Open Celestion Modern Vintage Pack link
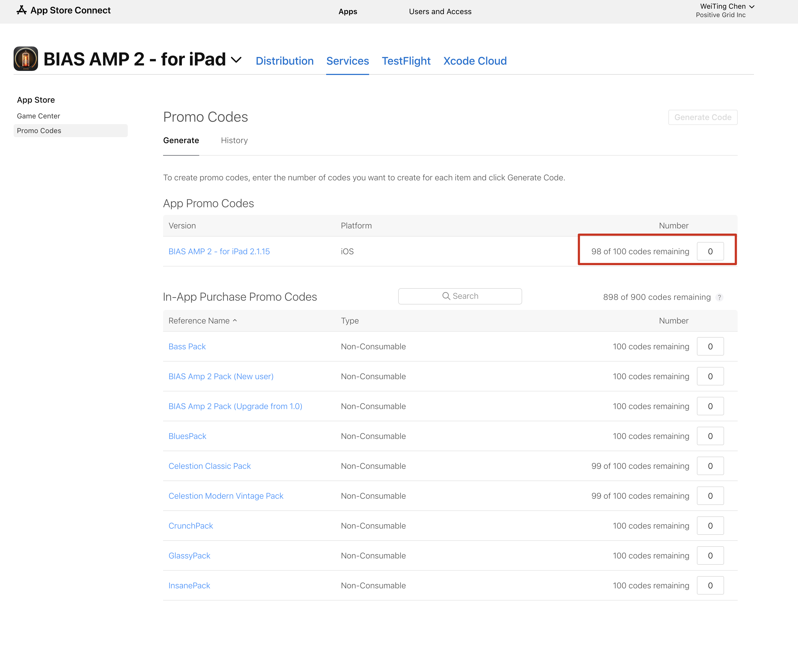 [x=226, y=496]
